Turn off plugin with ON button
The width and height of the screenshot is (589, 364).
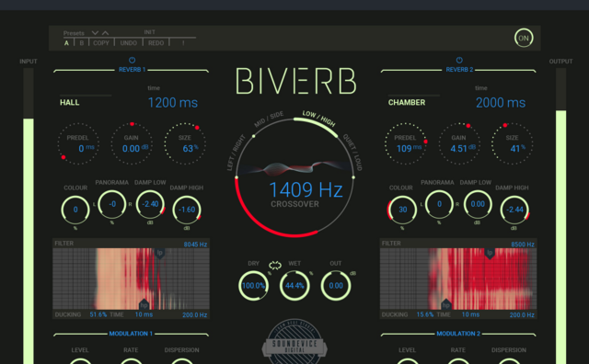pyautogui.click(x=524, y=38)
